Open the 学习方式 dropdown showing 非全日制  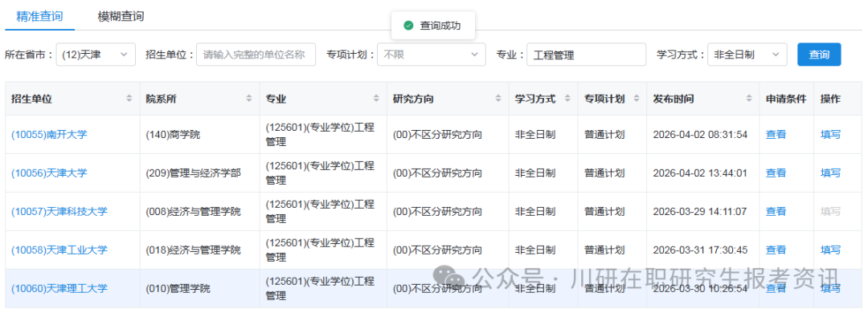pos(747,55)
